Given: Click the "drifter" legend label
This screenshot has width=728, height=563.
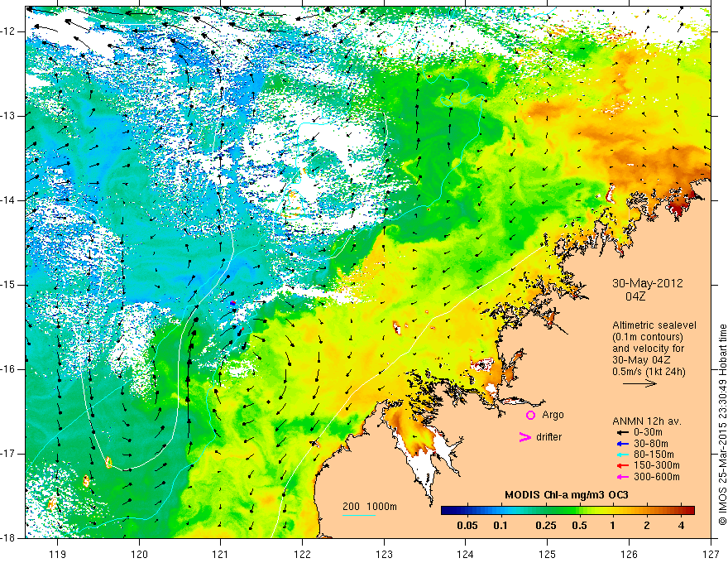Looking at the screenshot, I should pos(548,437).
